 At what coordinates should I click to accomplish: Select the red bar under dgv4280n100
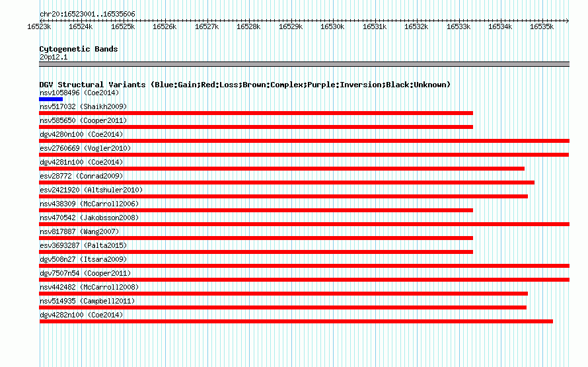[304, 141]
